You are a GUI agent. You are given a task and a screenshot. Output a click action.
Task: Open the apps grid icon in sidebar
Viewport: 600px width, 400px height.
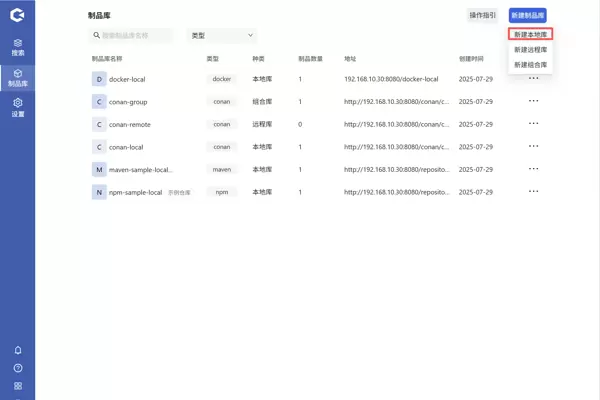pyautogui.click(x=17, y=386)
